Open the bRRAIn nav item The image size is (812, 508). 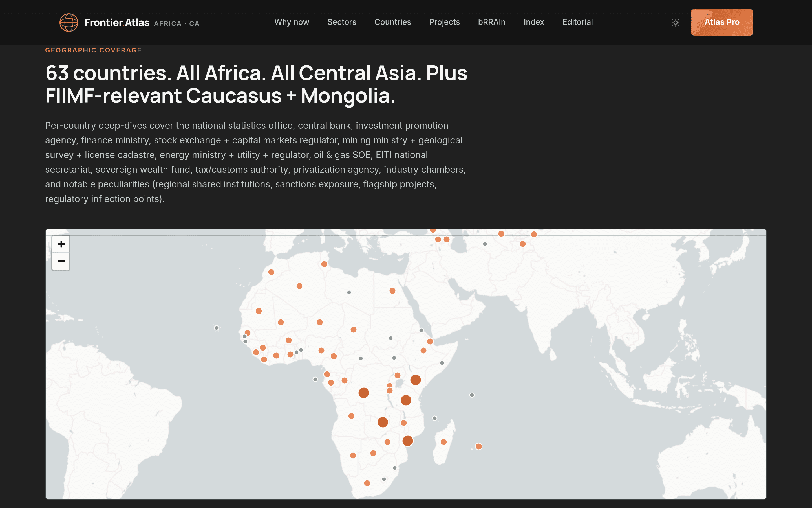coord(491,22)
